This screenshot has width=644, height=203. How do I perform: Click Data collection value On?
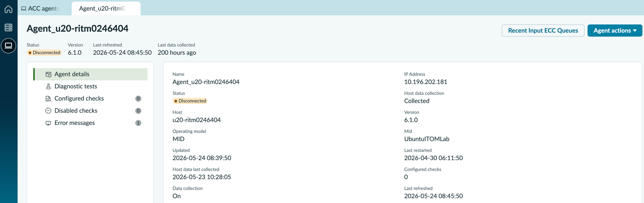pyautogui.click(x=177, y=196)
